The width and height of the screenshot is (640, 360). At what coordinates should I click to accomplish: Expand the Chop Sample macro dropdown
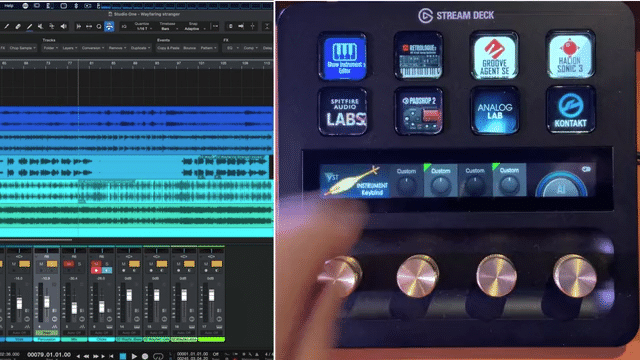23,48
